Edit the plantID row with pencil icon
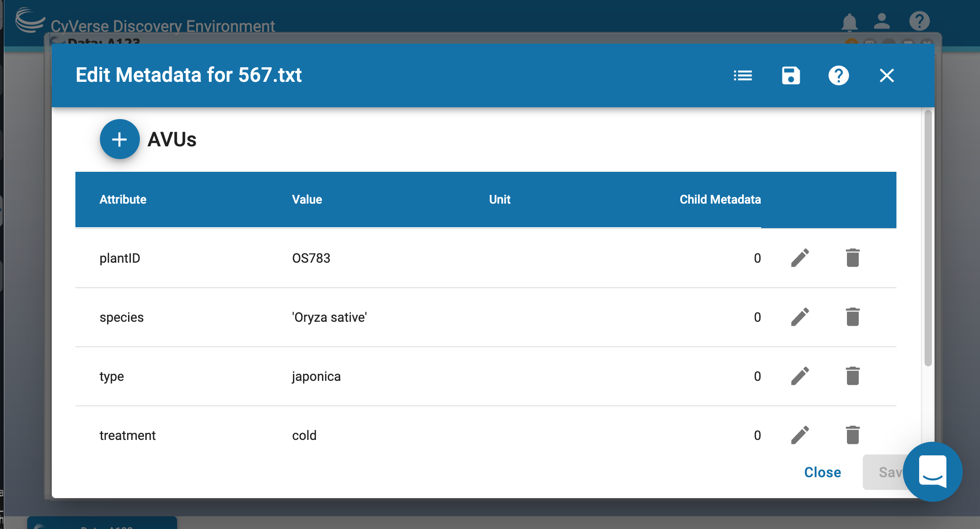Image resolution: width=980 pixels, height=529 pixels. pyautogui.click(x=800, y=258)
